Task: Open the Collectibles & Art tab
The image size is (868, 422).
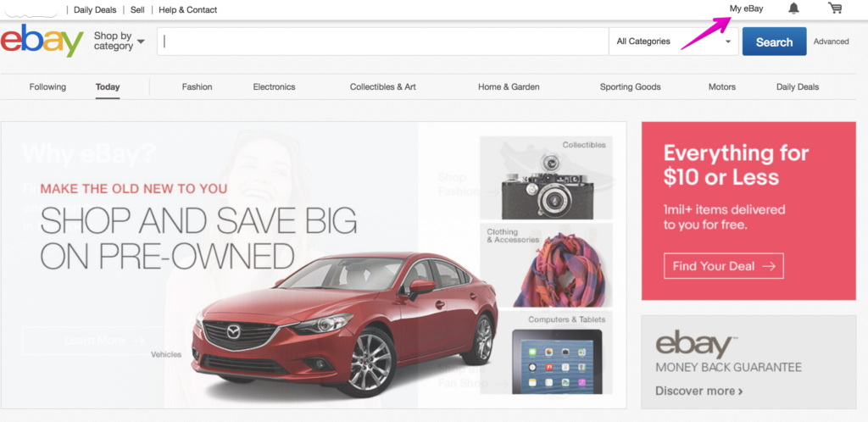Action: (x=382, y=86)
